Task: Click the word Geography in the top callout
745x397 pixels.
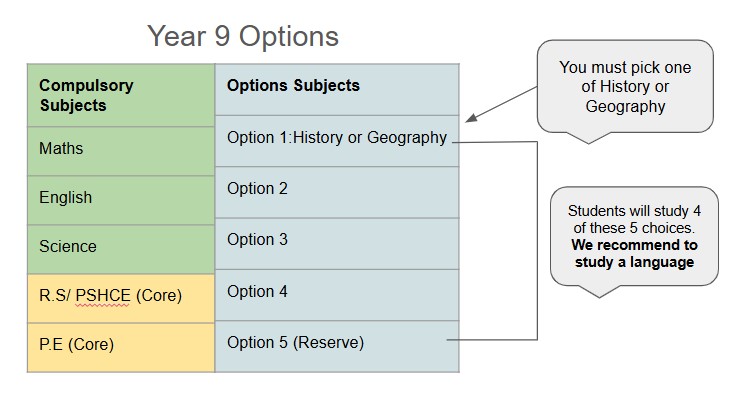Action: 625,106
